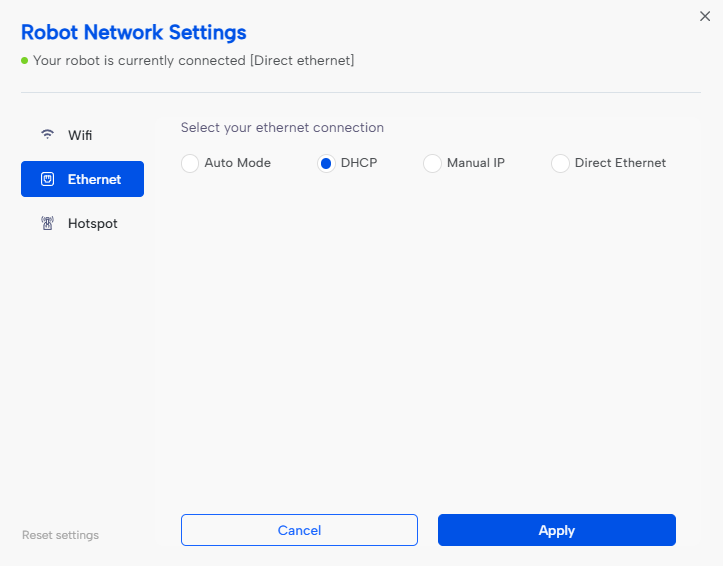Viewport: 723px width, 566px height.
Task: Choose the DHCP radio button
Action: coord(326,164)
